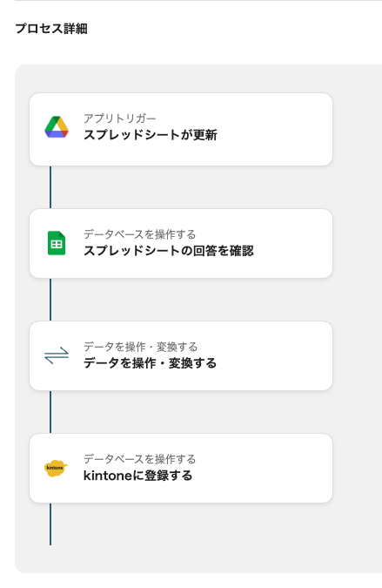Click connector line above the kintone step
382x588 pixels.
click(50, 412)
